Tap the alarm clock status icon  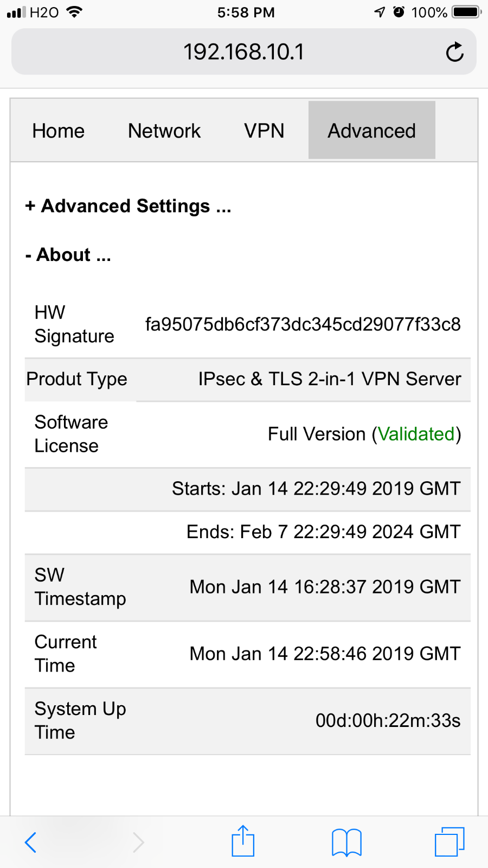tap(399, 12)
